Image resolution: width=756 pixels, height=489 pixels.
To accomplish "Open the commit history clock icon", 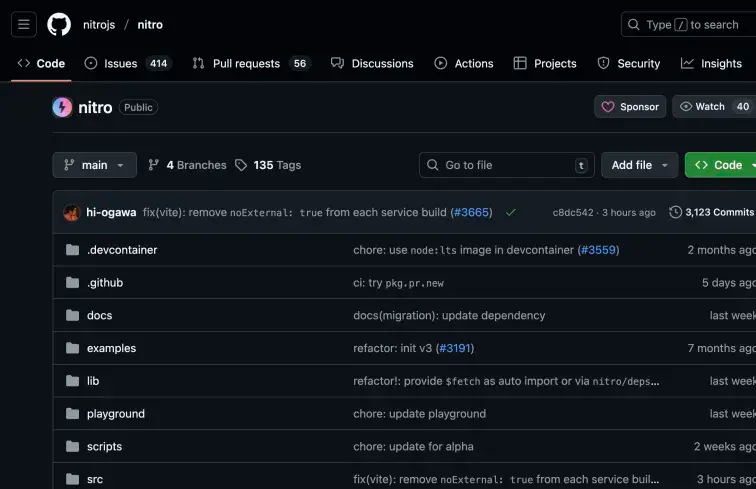I will pyautogui.click(x=676, y=212).
